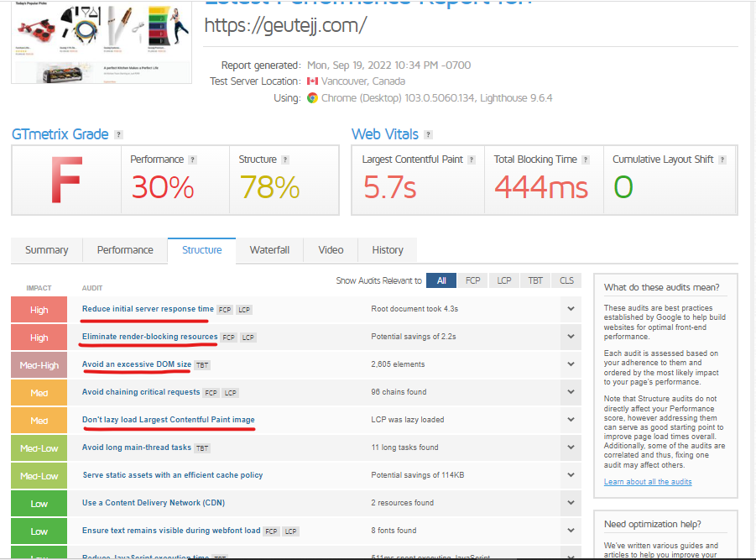Viewport: 756px width, 560px height.
Task: Click FCP tag on webfont load audit
Action: (x=272, y=531)
